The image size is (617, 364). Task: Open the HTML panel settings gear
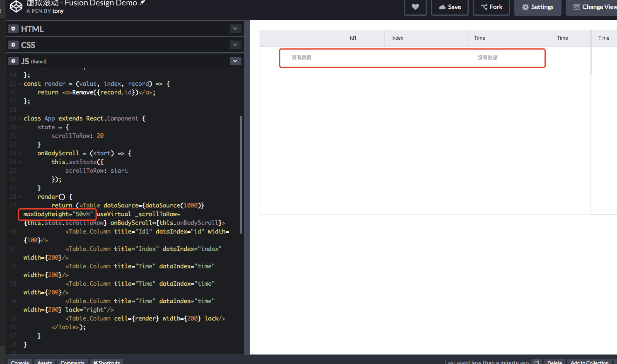(x=13, y=29)
